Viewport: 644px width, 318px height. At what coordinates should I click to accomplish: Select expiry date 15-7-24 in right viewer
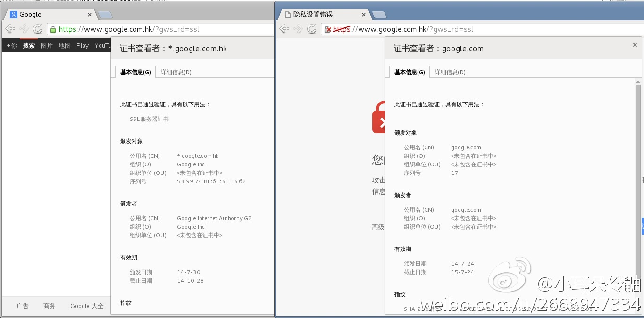click(463, 272)
